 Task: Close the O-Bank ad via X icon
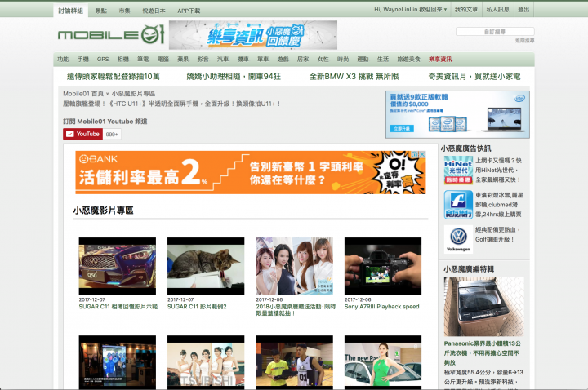point(422,154)
